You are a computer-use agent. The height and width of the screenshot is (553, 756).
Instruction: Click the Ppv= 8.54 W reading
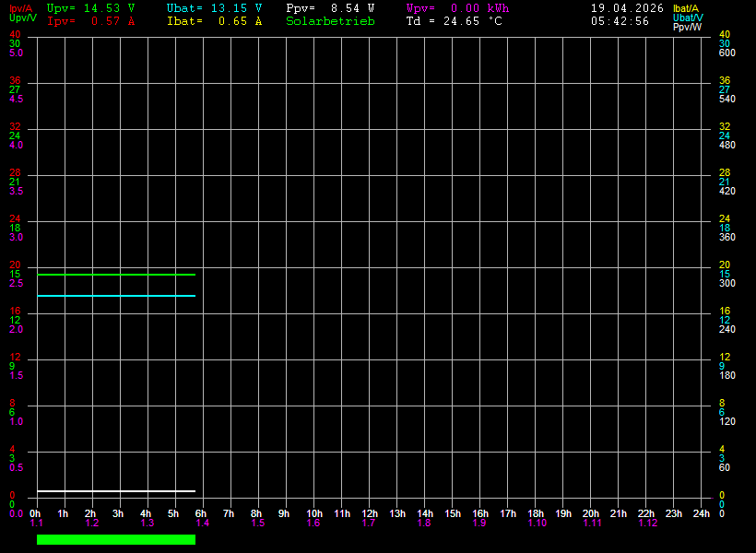click(x=330, y=7)
